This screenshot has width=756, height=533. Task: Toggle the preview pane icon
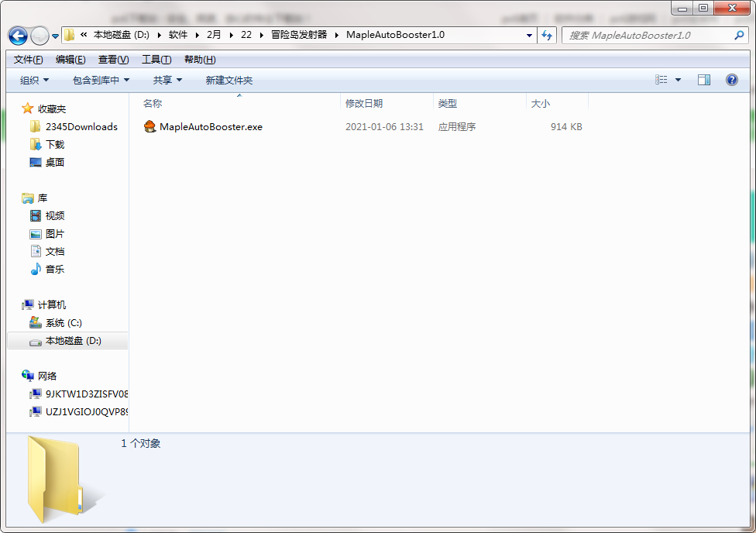(x=704, y=80)
